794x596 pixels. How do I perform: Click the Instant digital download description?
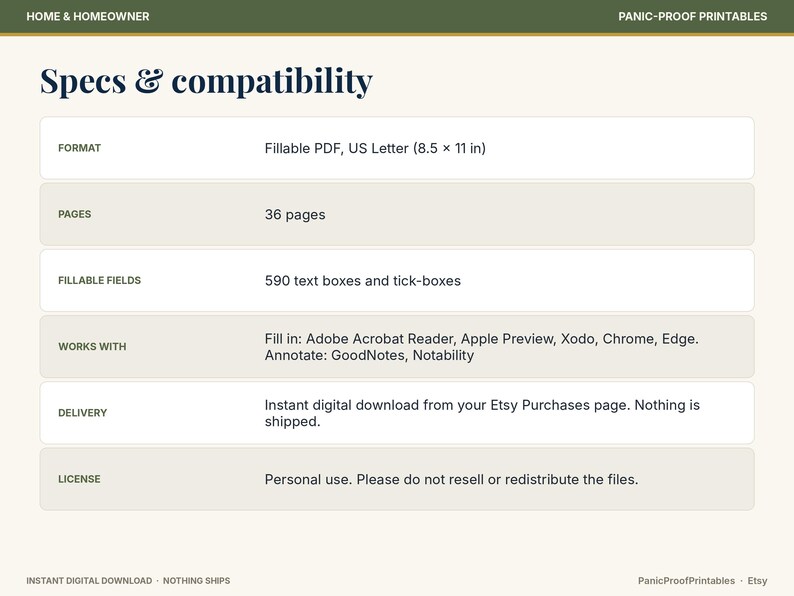point(482,413)
